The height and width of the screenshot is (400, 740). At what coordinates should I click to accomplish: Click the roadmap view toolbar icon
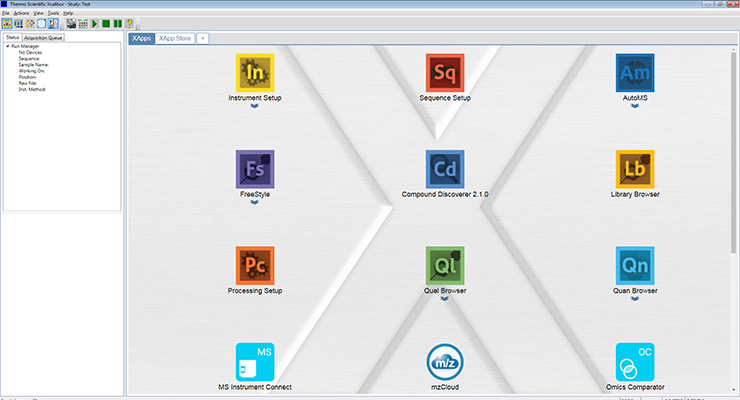click(x=7, y=24)
